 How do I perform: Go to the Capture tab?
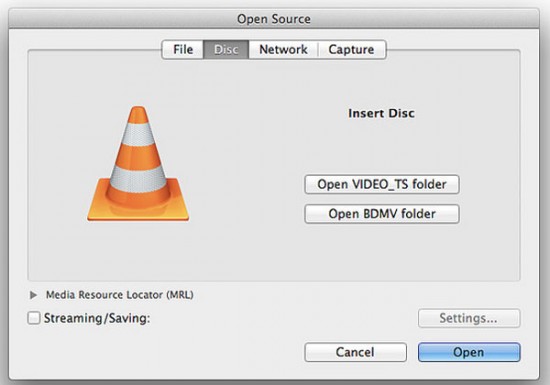[x=351, y=49]
